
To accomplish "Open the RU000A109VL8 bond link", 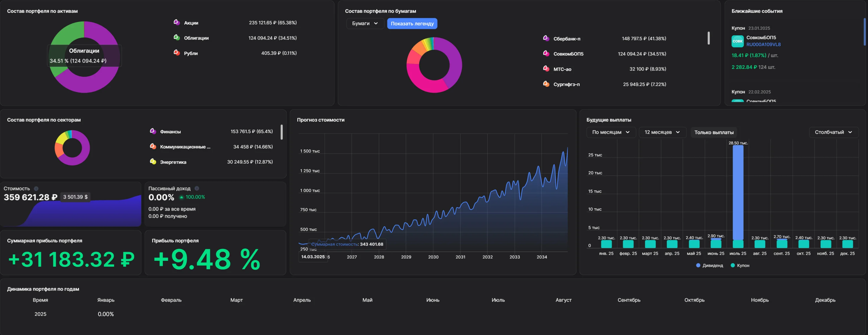I will pos(763,45).
